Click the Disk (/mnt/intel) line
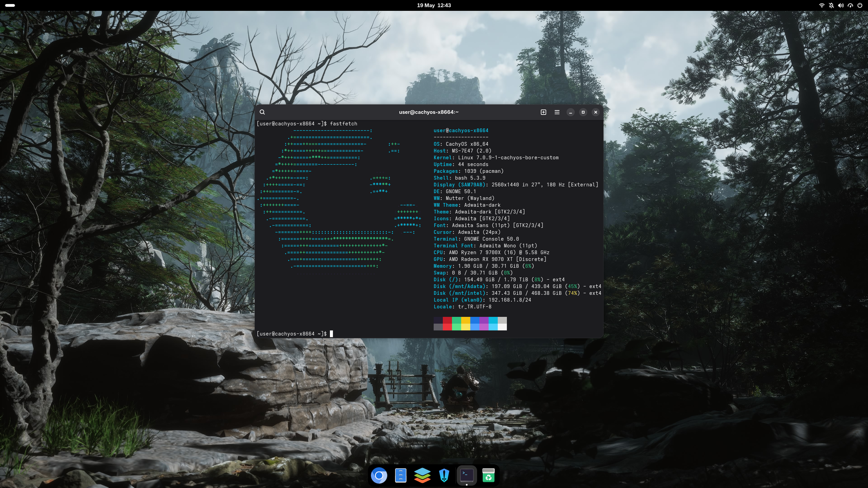Screen dimensions: 868x488 pyautogui.click(x=518, y=293)
